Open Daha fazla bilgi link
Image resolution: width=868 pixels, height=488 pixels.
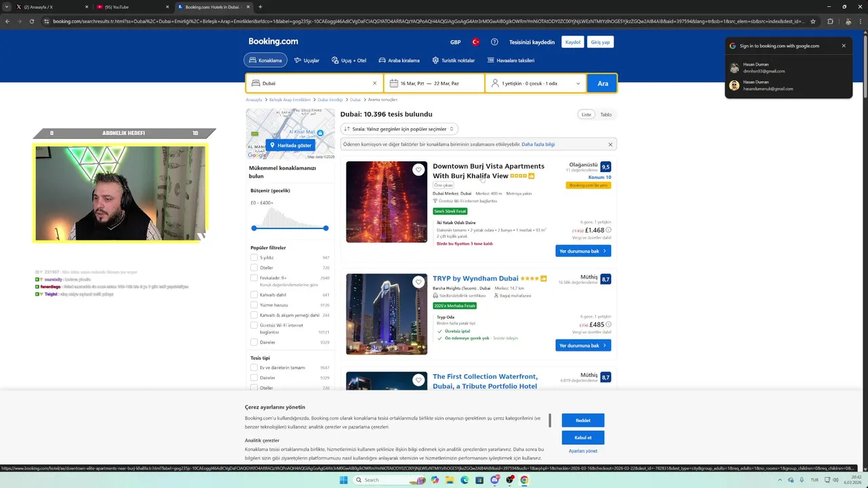coord(538,144)
